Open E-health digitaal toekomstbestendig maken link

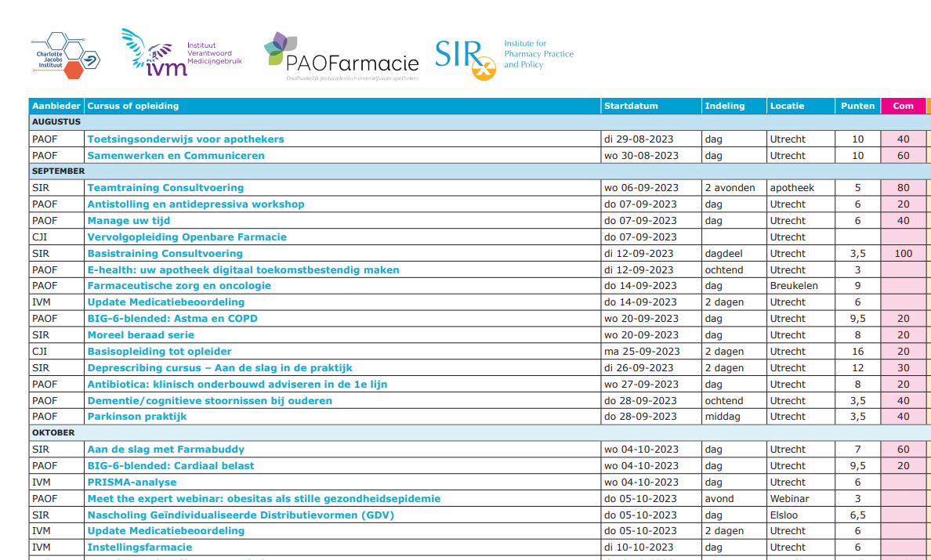243,270
